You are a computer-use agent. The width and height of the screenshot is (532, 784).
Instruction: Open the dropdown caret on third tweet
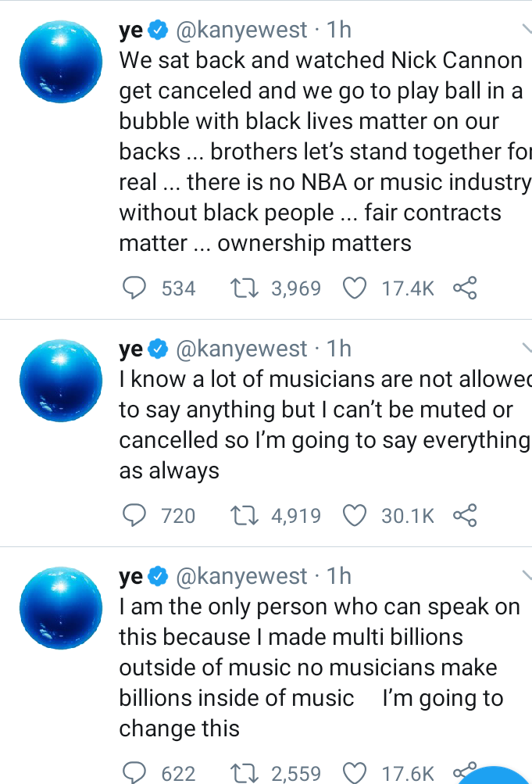(526, 575)
